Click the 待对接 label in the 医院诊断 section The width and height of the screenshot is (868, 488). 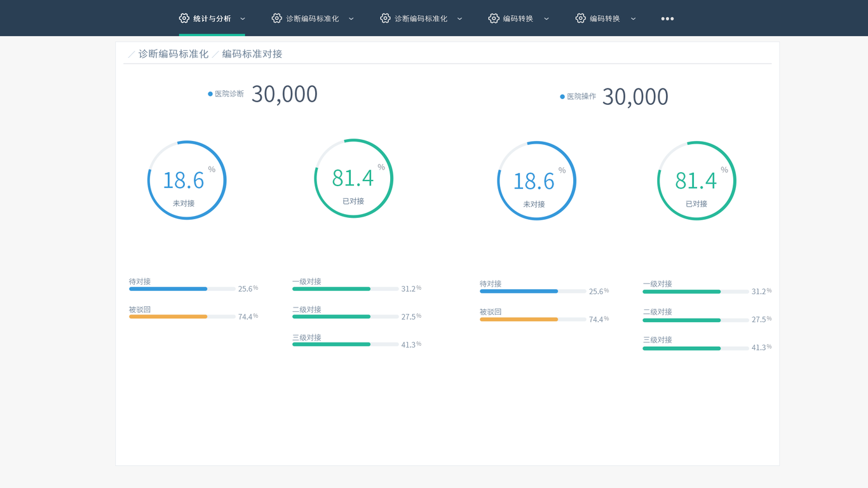click(140, 281)
